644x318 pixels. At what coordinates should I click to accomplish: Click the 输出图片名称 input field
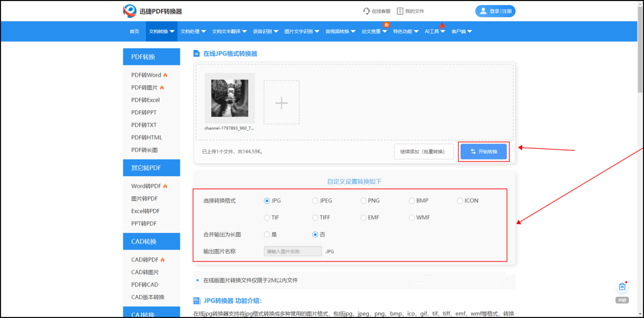point(293,251)
